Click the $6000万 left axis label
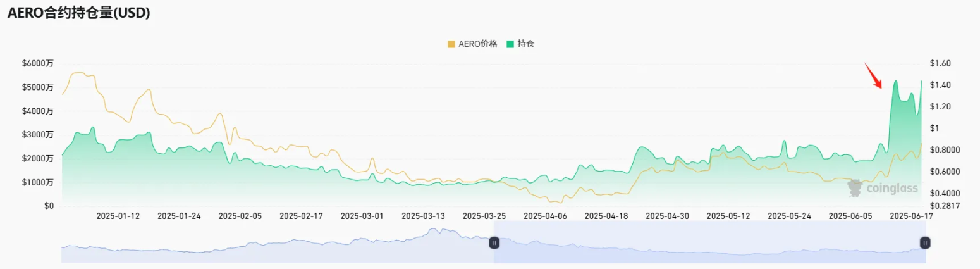 37,63
